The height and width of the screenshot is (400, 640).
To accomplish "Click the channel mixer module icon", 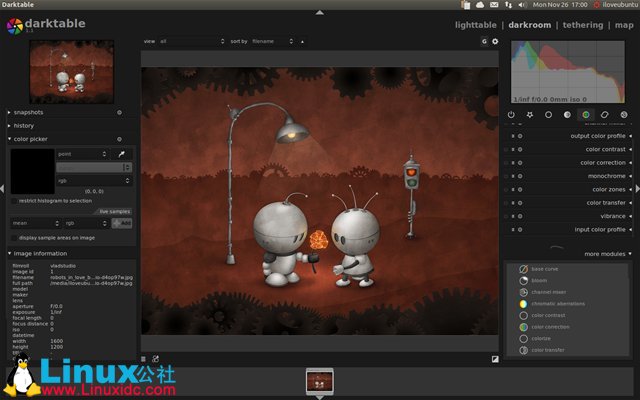I will click(523, 292).
